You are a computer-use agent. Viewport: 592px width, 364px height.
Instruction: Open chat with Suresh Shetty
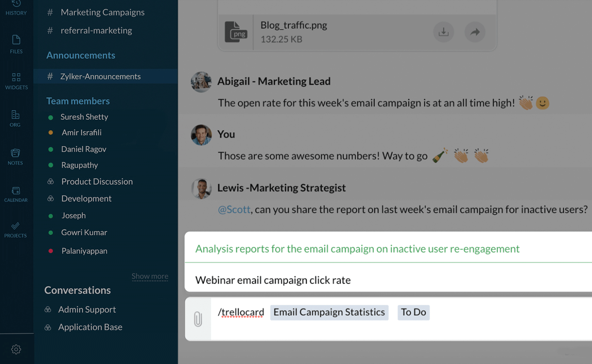click(84, 117)
